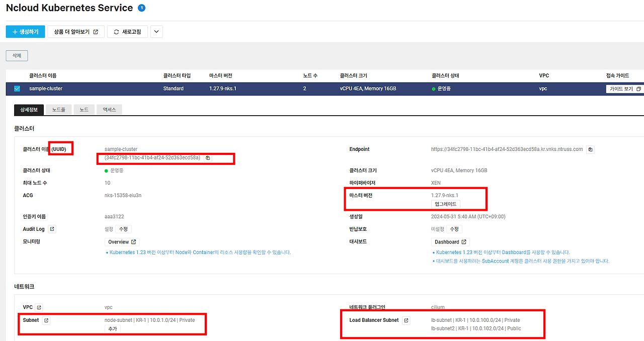Screen dimensions: 644x341
Task: Open the 액세스 tab
Action: [x=109, y=109]
